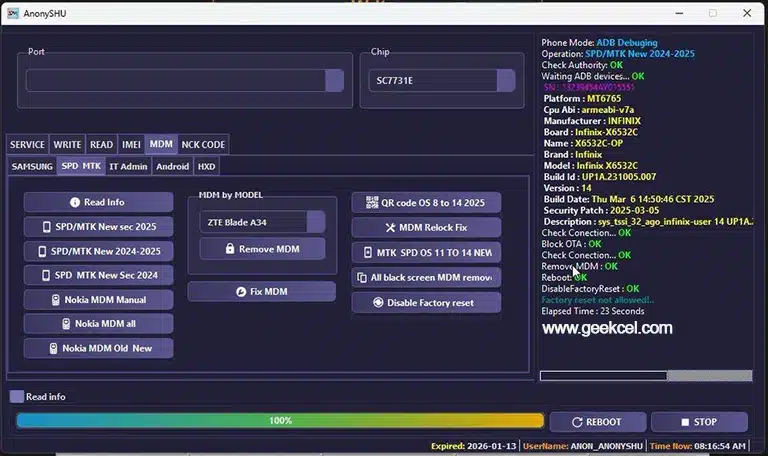
Task: Click the phone icon on SPD/MTK New sec 2025
Action: click(44, 227)
